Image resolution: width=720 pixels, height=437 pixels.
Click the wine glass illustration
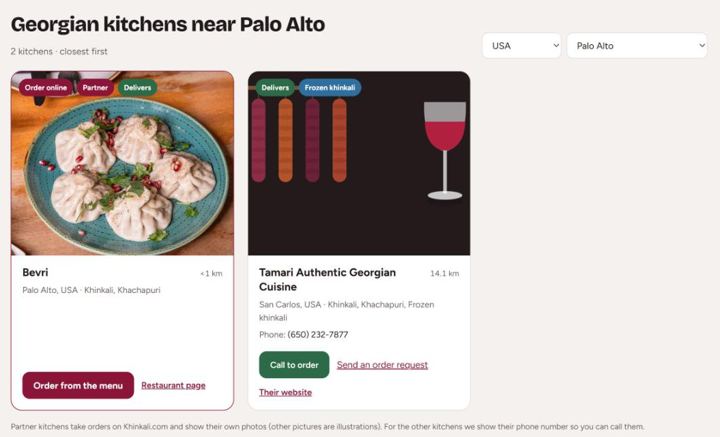(x=444, y=151)
